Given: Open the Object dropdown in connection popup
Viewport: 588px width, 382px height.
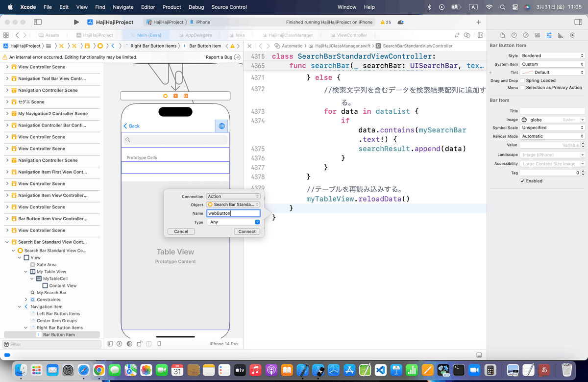Looking at the screenshot, I should pos(233,204).
